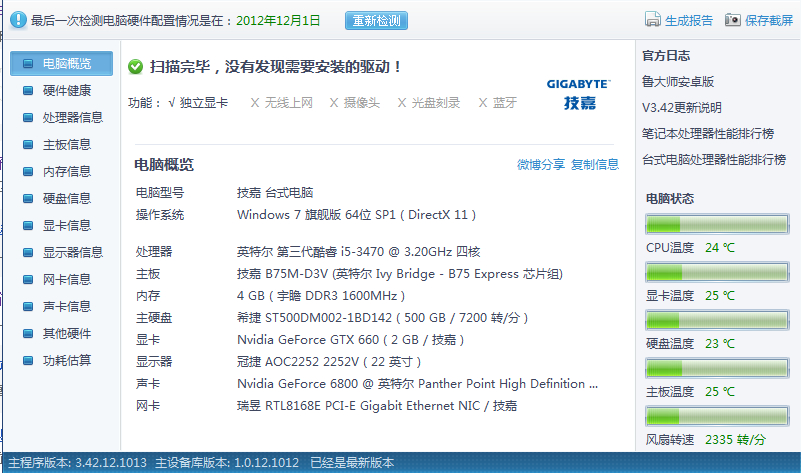This screenshot has width=801, height=473.
Task: Click the 显卡温度 status bar
Action: [x=717, y=272]
